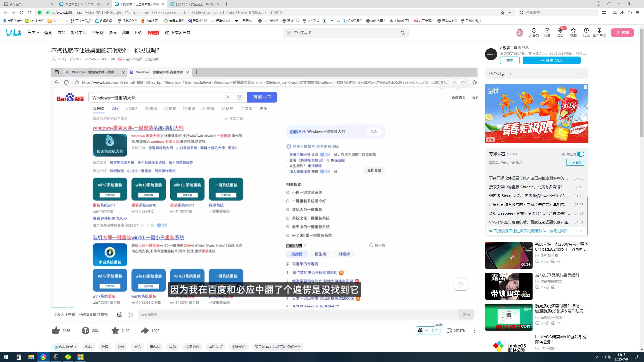This screenshot has width=644, height=362.
Task: Collect the video using the star icon
Action: click(115, 331)
